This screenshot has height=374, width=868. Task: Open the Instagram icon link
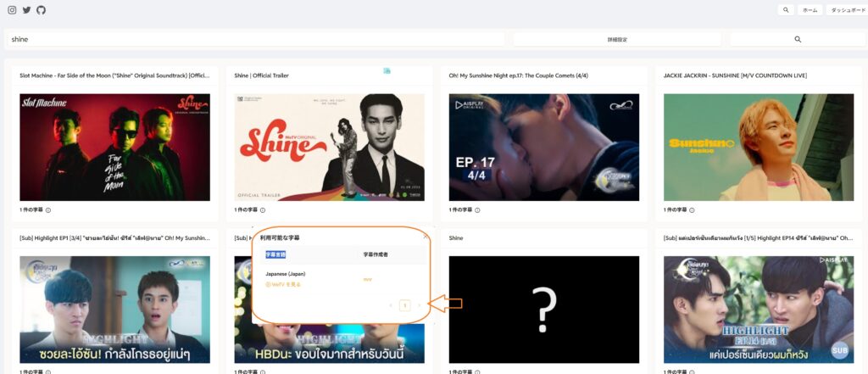(x=12, y=10)
